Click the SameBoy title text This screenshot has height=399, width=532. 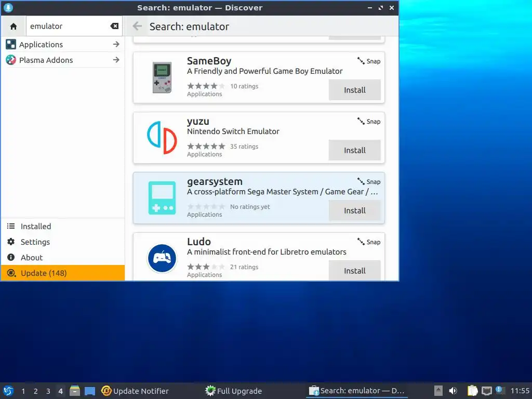(x=209, y=61)
